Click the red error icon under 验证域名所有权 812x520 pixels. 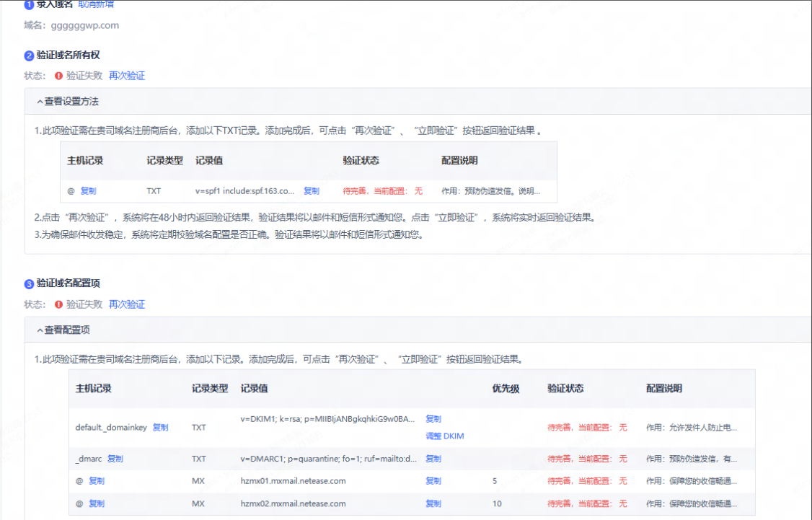[58, 76]
